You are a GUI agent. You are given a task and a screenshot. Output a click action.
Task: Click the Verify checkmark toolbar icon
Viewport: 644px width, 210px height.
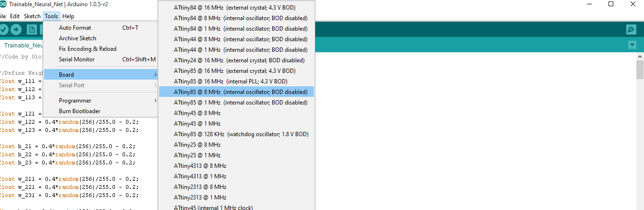[x=4, y=30]
